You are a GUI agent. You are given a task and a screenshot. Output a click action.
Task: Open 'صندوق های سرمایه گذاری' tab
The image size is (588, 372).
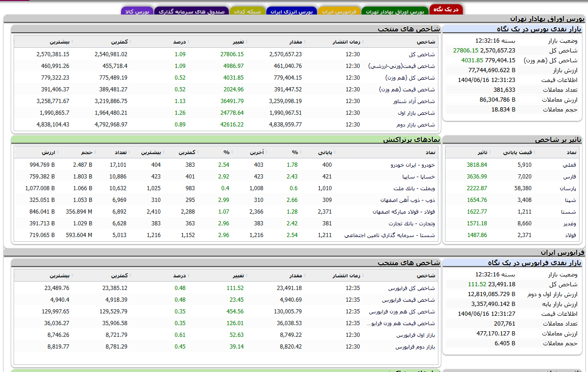(191, 11)
